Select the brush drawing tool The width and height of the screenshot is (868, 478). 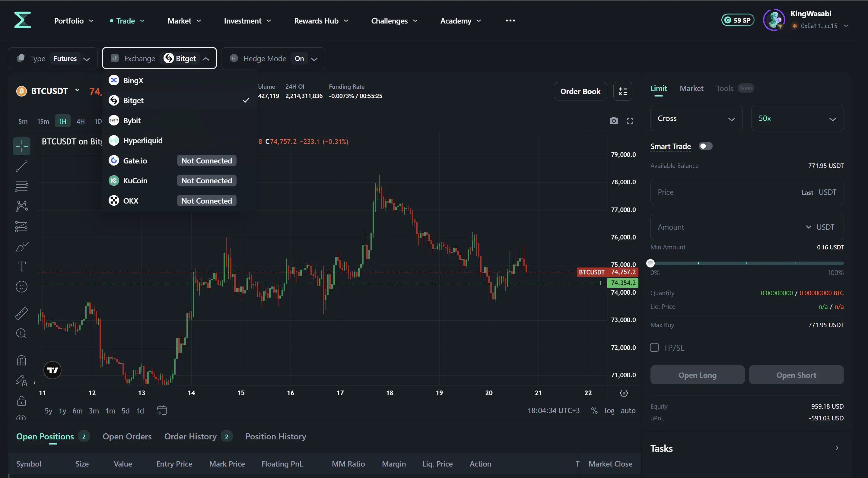(21, 247)
